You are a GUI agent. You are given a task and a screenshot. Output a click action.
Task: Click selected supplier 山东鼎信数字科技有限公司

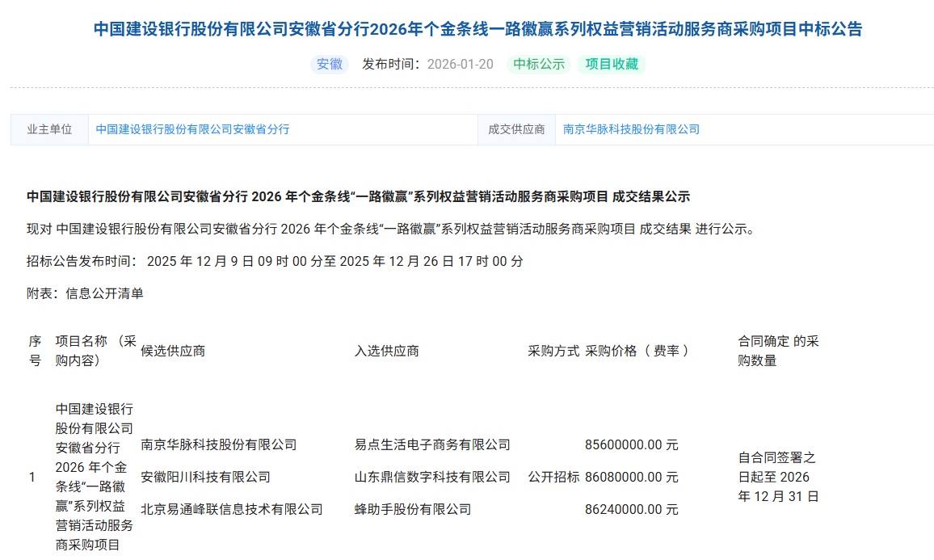pyautogui.click(x=432, y=477)
